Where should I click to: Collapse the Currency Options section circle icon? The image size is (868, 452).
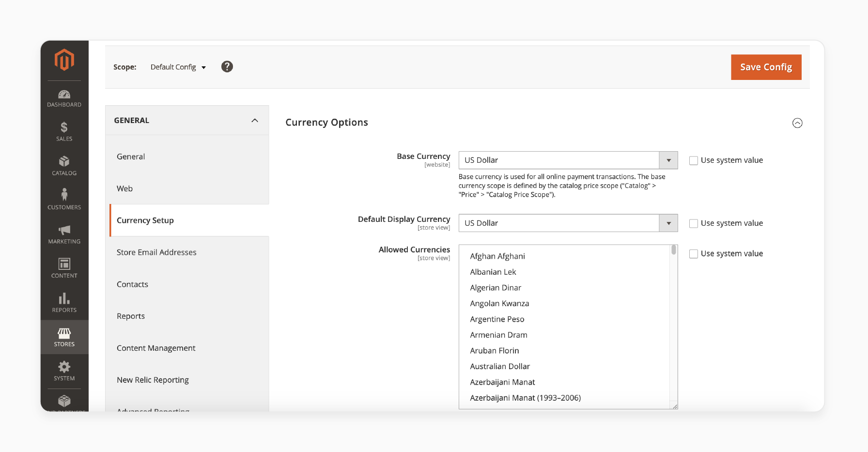coord(797,123)
